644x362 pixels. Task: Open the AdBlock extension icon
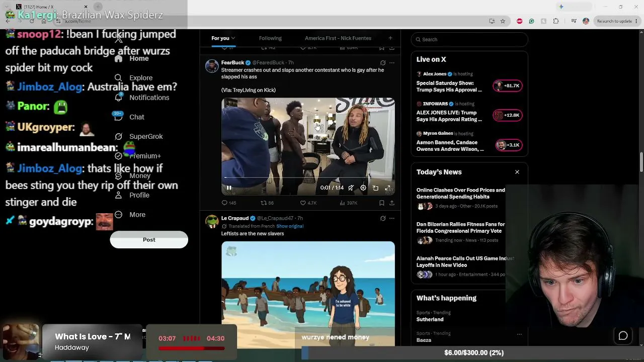pyautogui.click(x=519, y=21)
